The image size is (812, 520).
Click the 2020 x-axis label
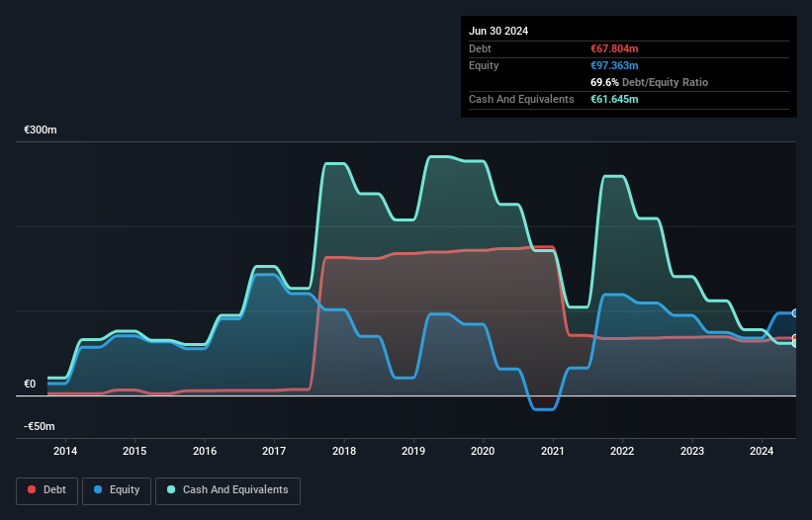483,451
